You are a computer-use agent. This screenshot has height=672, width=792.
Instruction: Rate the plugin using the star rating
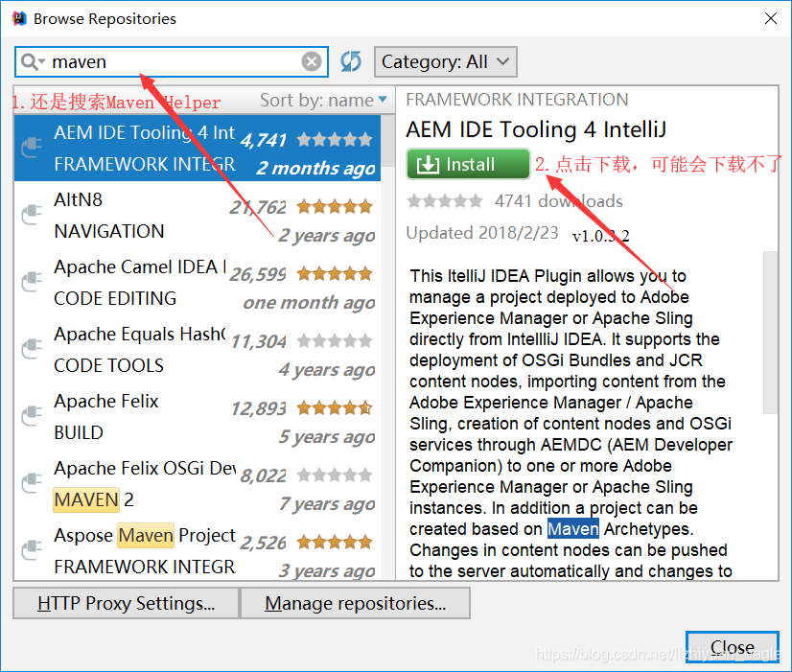point(445,200)
